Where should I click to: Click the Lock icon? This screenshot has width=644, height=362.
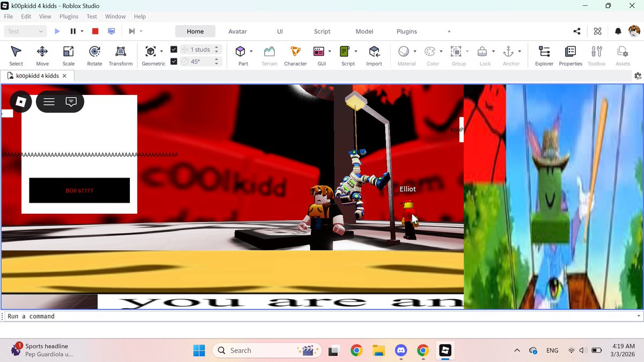click(x=482, y=51)
